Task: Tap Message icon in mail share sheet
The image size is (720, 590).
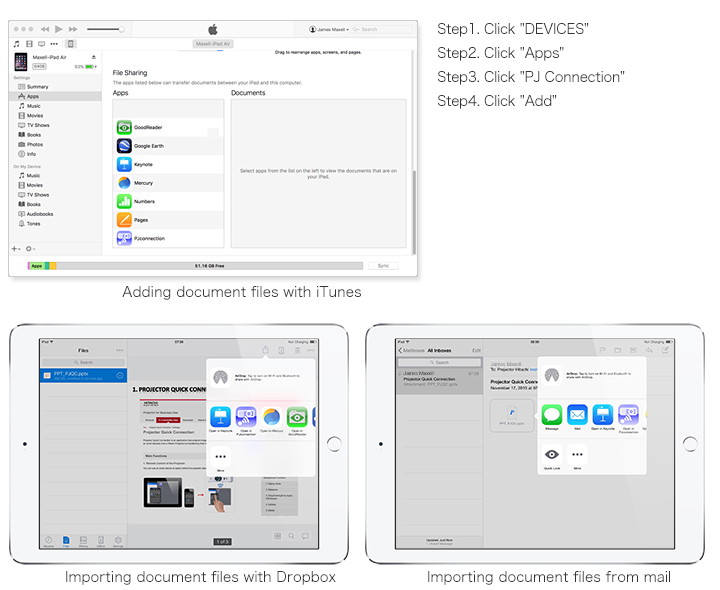Action: pyautogui.click(x=552, y=415)
